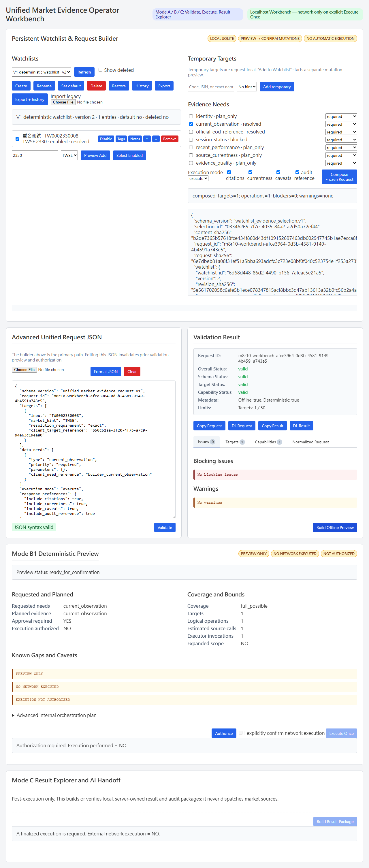Open watchlist History

click(x=142, y=86)
